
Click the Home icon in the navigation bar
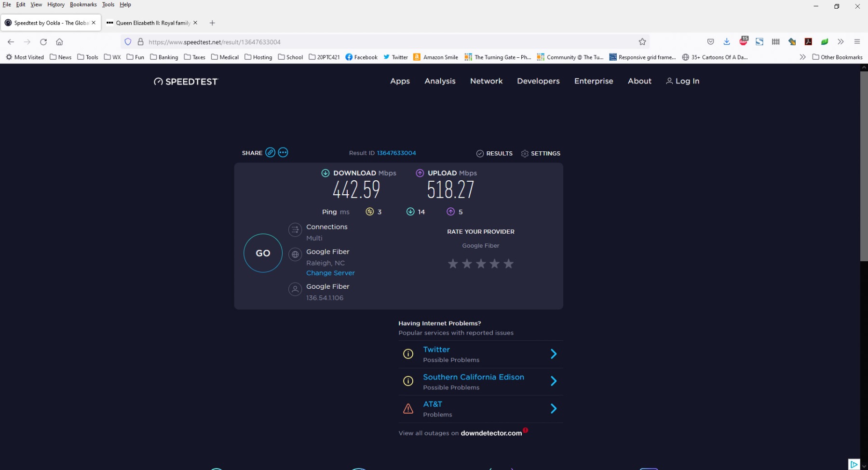coord(59,42)
